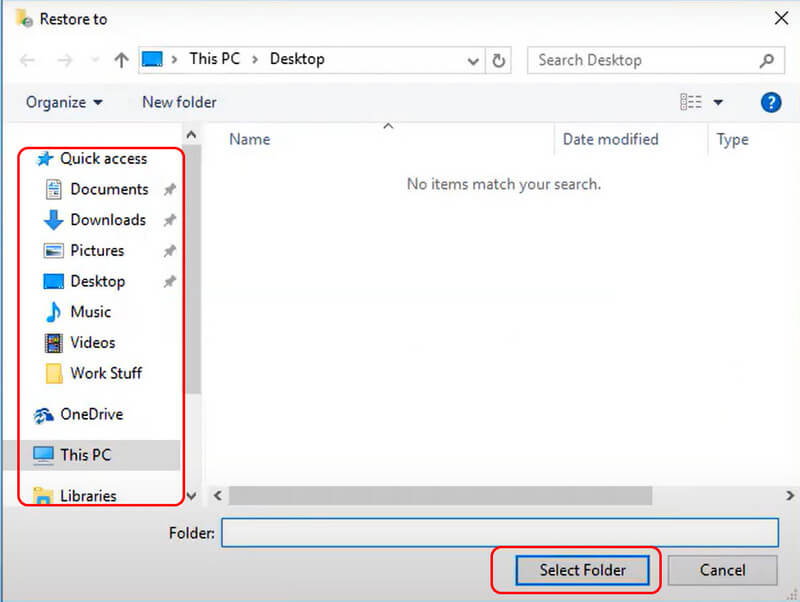Click the change view layout icon
Image resolution: width=800 pixels, height=602 pixels.
(x=690, y=102)
